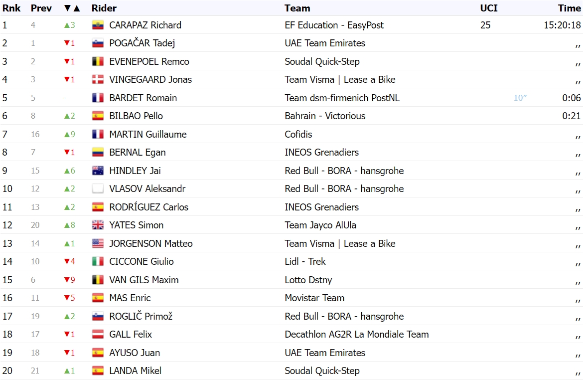Open POGAČAR Tadej rider profile
The width and height of the screenshot is (588, 380).
pos(142,43)
